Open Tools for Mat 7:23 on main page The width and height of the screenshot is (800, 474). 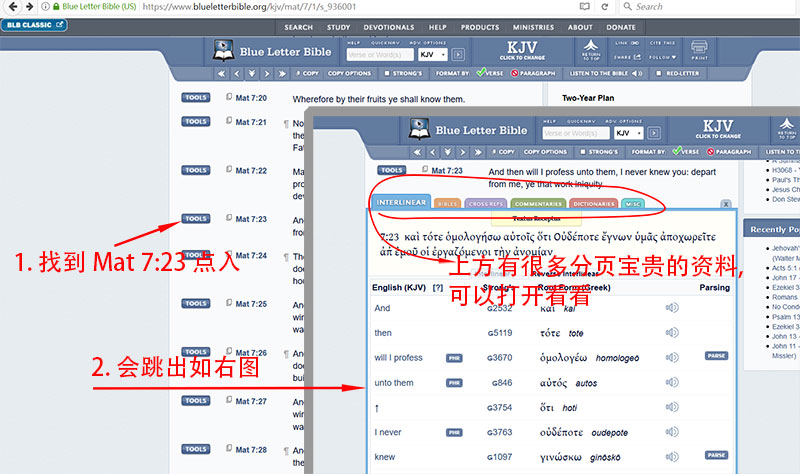pyautogui.click(x=196, y=219)
